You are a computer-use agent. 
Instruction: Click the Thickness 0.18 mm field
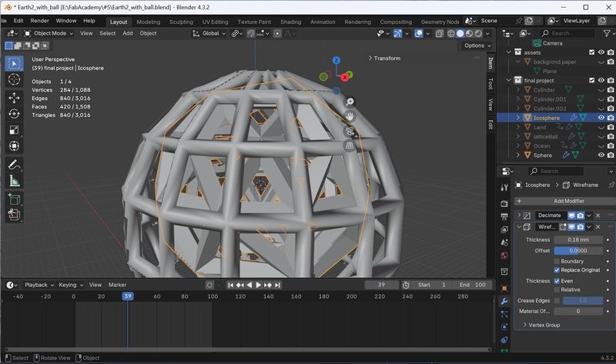pos(578,239)
